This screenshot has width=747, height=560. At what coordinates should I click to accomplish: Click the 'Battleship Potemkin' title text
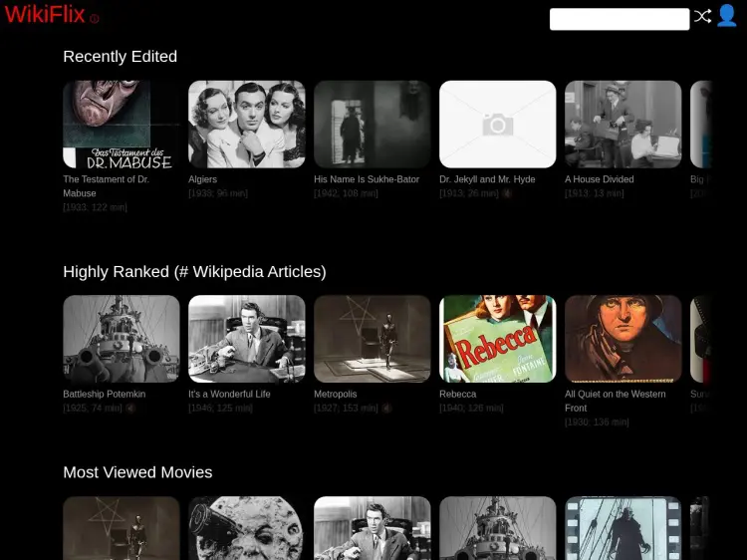pos(105,395)
